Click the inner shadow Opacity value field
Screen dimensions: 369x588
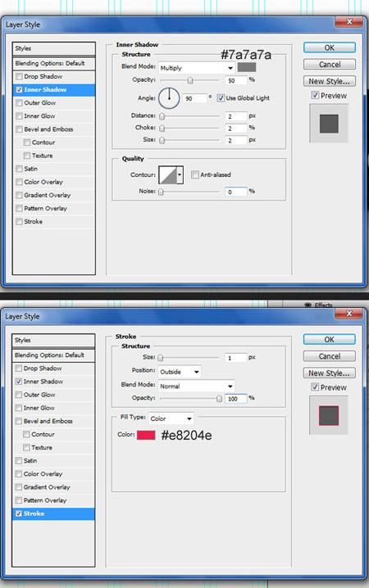[x=236, y=80]
